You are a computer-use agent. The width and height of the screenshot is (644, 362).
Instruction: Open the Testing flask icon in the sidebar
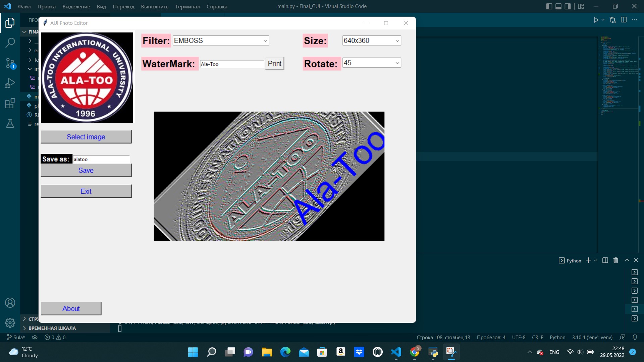point(10,123)
